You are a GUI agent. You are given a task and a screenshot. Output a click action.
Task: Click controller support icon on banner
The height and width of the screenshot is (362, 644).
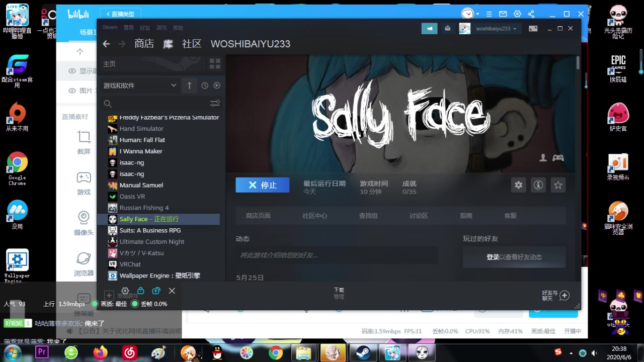click(x=558, y=158)
